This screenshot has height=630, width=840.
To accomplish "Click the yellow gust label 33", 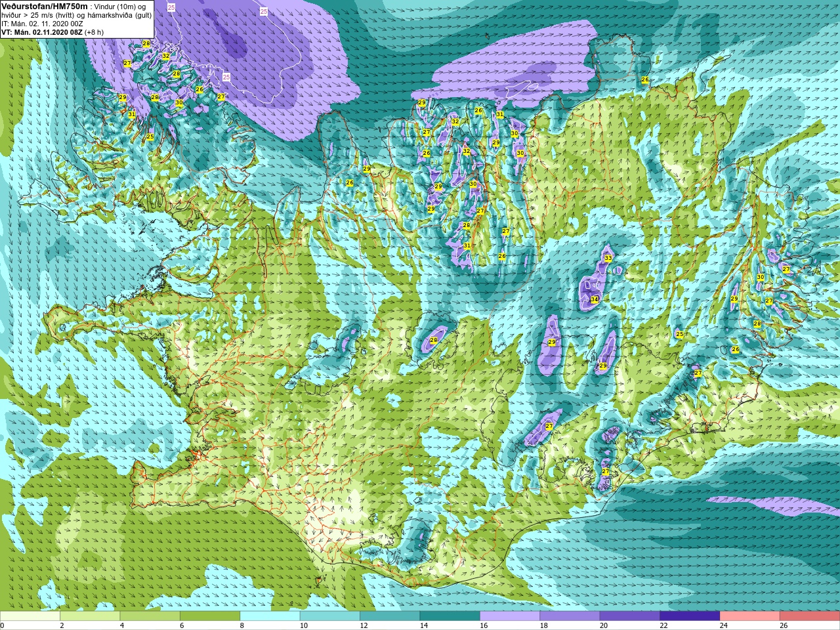I will tap(608, 259).
